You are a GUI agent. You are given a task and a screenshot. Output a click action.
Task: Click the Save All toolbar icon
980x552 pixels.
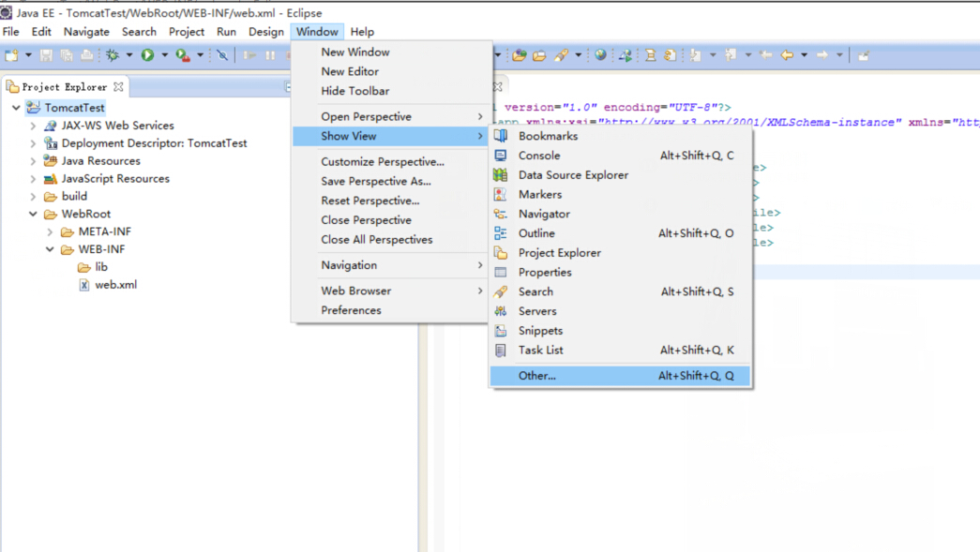[67, 55]
